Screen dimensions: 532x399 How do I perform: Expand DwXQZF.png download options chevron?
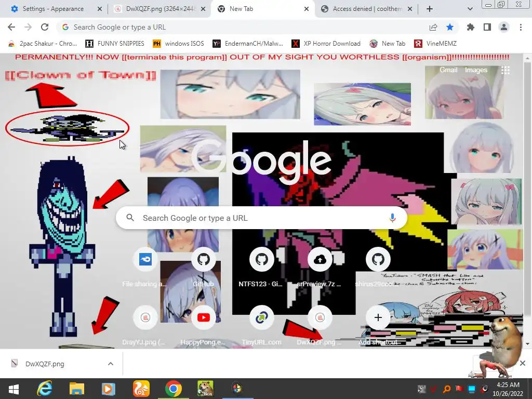111,364
